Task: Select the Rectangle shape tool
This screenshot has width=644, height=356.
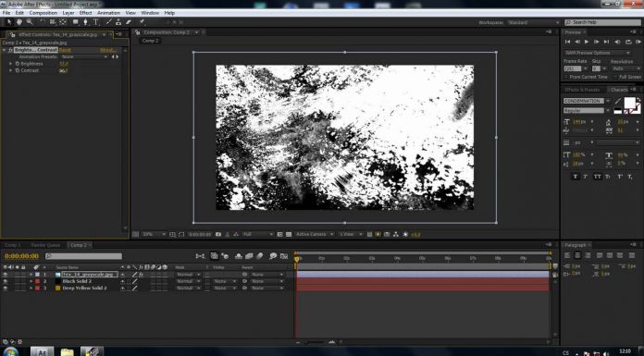Action: pos(76,22)
